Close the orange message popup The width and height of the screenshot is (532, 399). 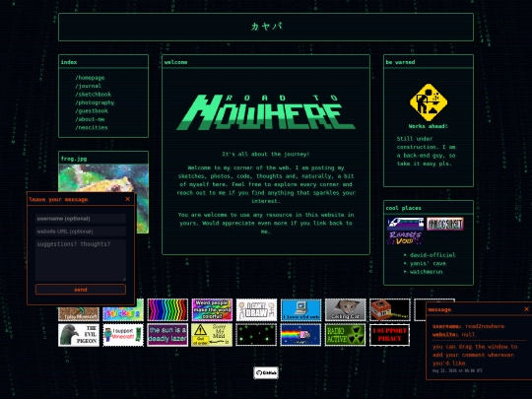(x=526, y=309)
